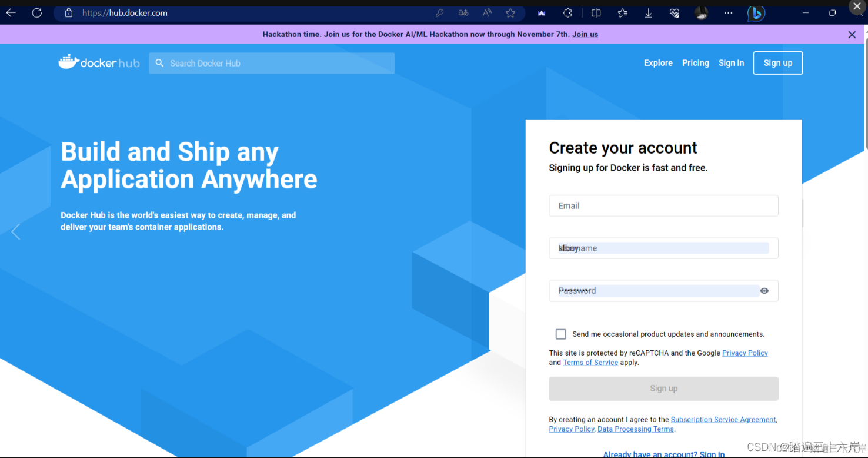The width and height of the screenshot is (868, 458).
Task: Click the Docker Hub whale logo
Action: click(68, 61)
